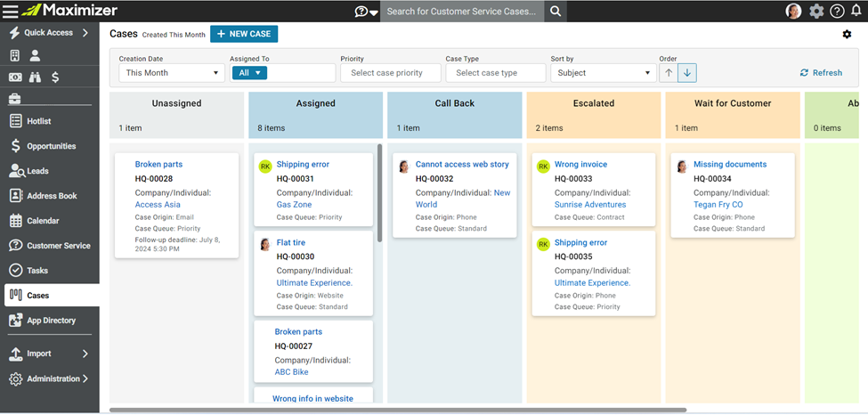868x415 pixels.
Task: Open Broken parts case HQ-00028
Action: (x=158, y=165)
